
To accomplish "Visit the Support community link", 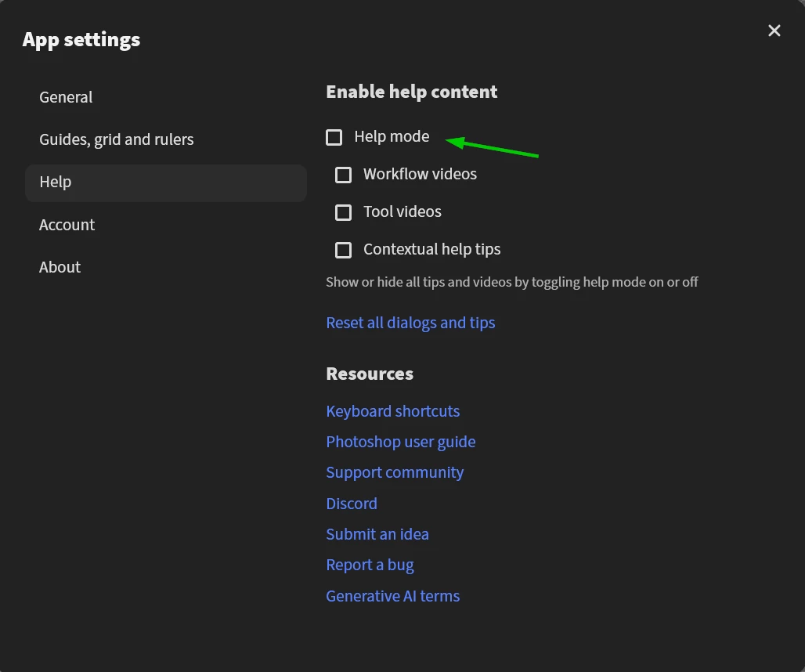I will [x=395, y=472].
